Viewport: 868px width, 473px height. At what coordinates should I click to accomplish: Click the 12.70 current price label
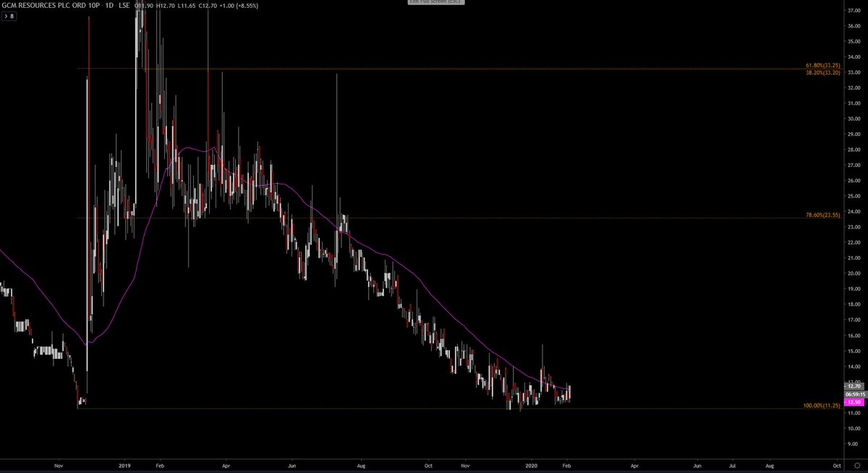click(x=854, y=386)
